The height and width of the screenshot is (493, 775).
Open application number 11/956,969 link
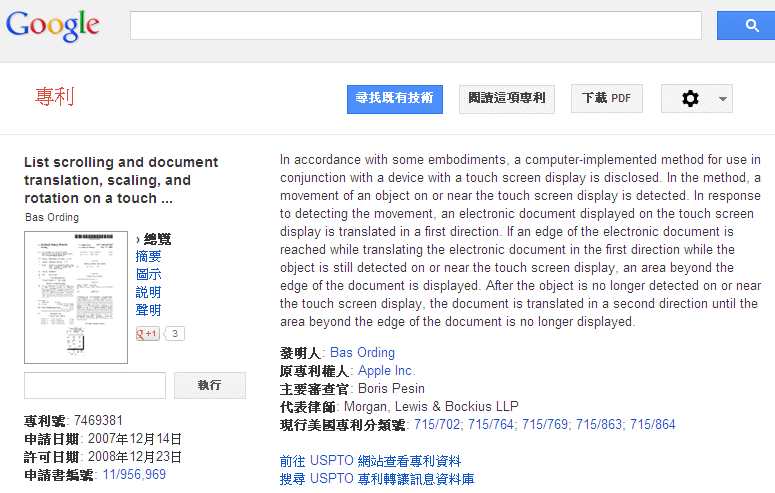(x=134, y=475)
